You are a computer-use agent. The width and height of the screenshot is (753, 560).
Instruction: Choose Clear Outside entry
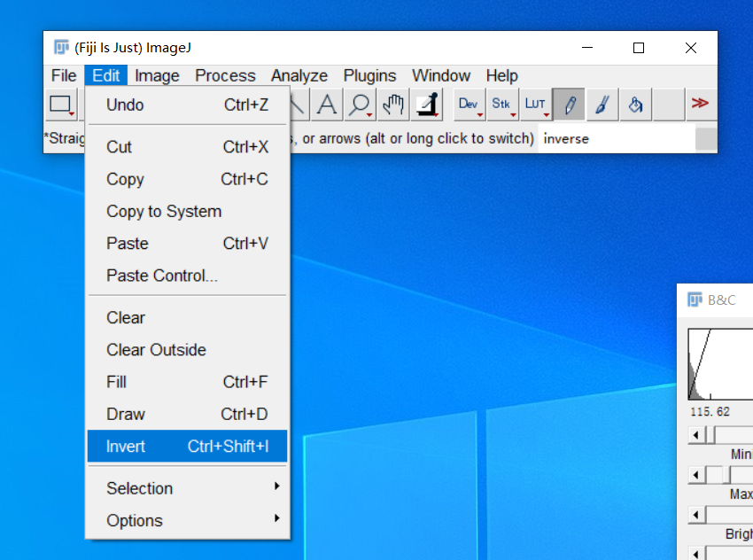tap(187, 350)
